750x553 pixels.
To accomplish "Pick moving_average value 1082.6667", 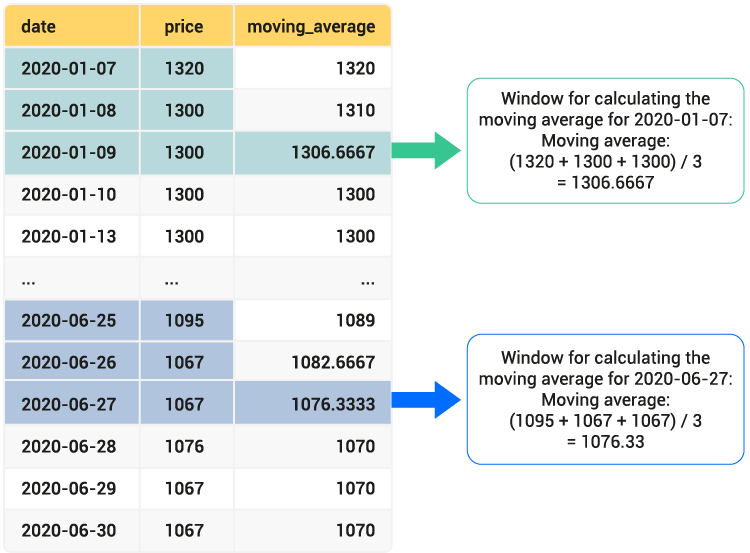I will 313,362.
